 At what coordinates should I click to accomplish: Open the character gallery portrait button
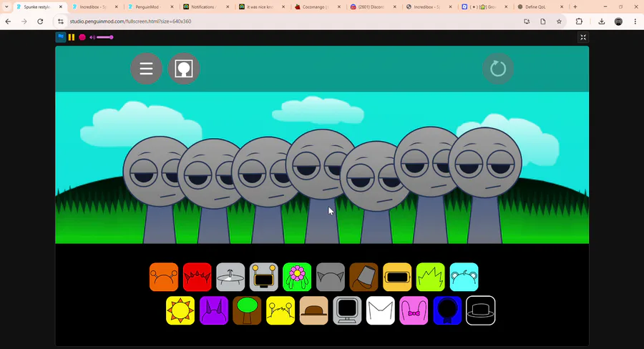(184, 69)
